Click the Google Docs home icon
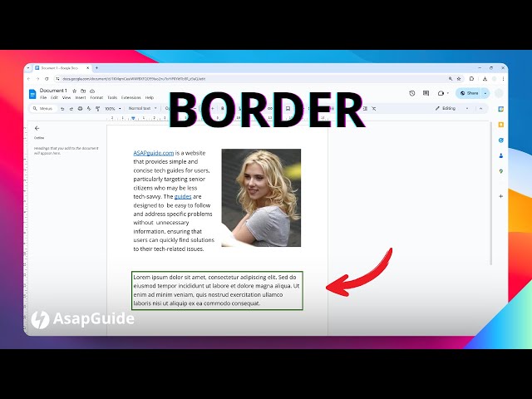This screenshot has width=532, height=399. [x=32, y=94]
